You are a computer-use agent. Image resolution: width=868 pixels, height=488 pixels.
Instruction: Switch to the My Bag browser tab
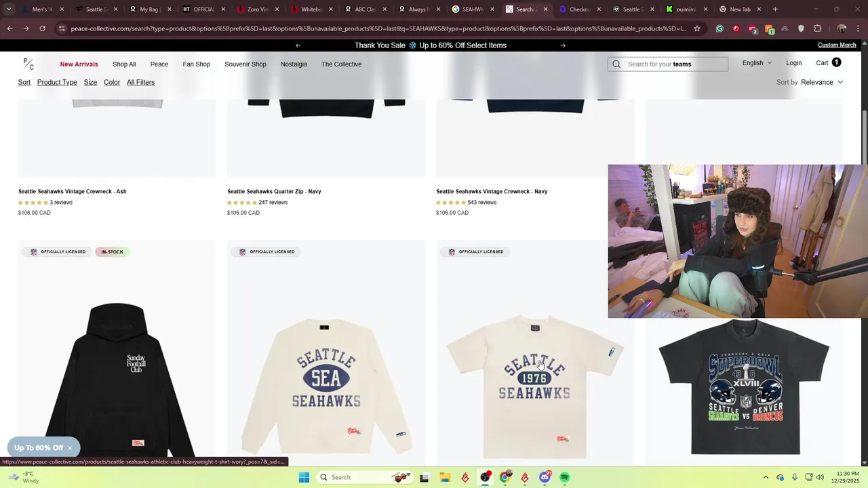pos(150,9)
